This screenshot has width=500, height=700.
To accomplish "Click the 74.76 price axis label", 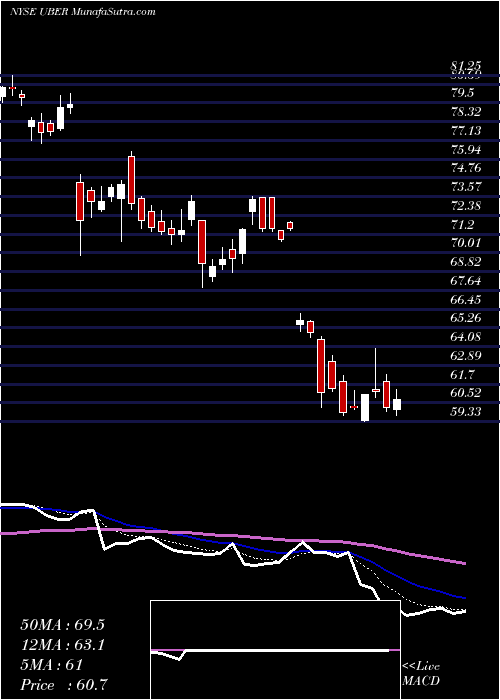I will coord(466,168).
